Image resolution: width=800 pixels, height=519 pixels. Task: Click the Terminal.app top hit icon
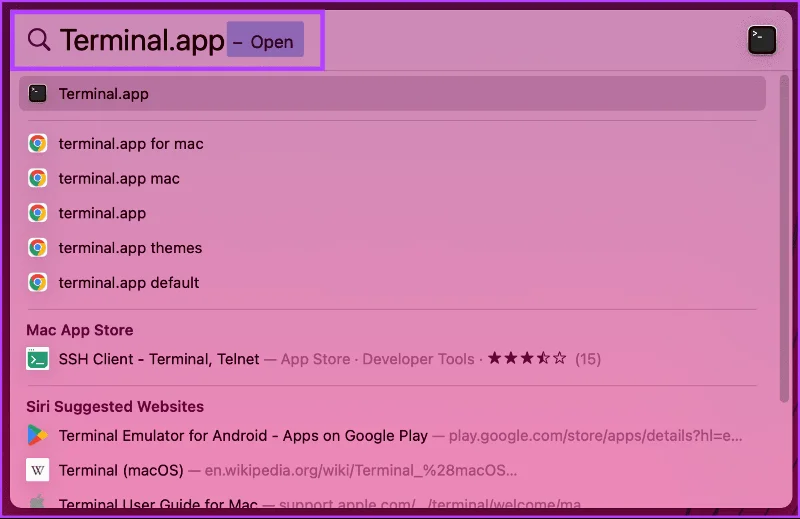[x=37, y=93]
